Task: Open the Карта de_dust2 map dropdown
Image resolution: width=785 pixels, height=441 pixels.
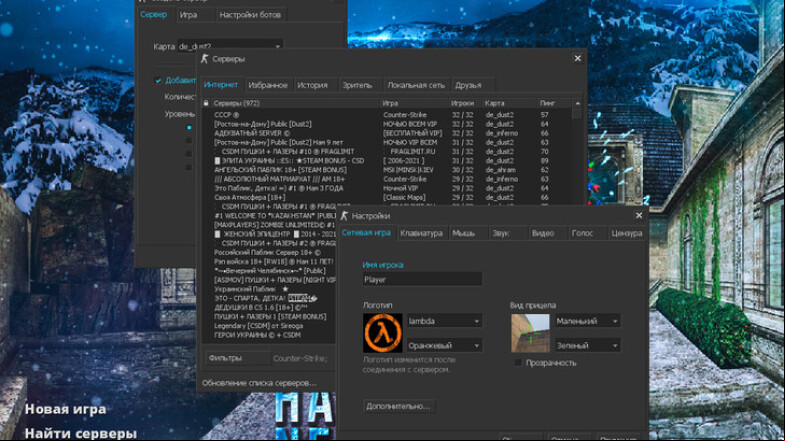Action: point(230,46)
